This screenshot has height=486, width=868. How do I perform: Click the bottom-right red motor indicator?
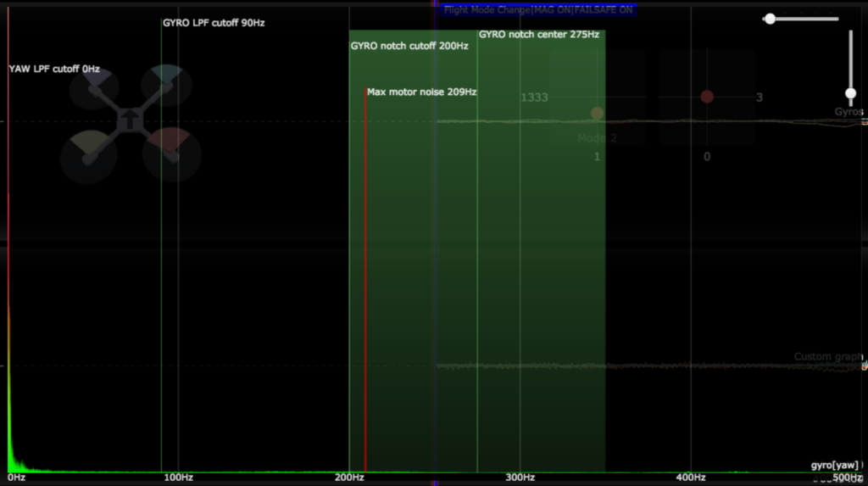point(171,154)
